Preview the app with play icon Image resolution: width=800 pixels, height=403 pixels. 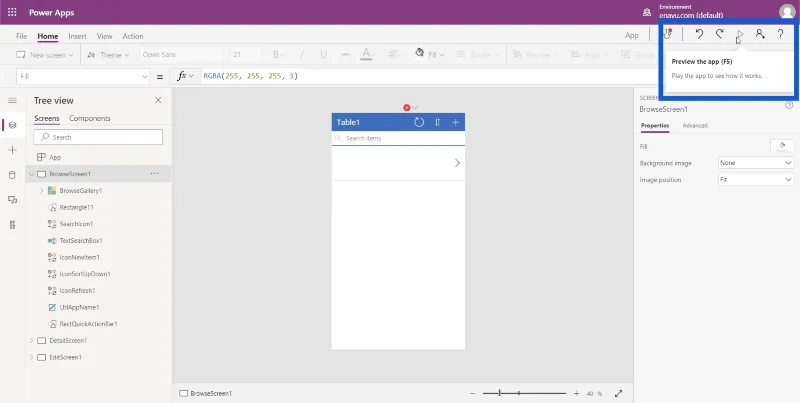click(740, 34)
